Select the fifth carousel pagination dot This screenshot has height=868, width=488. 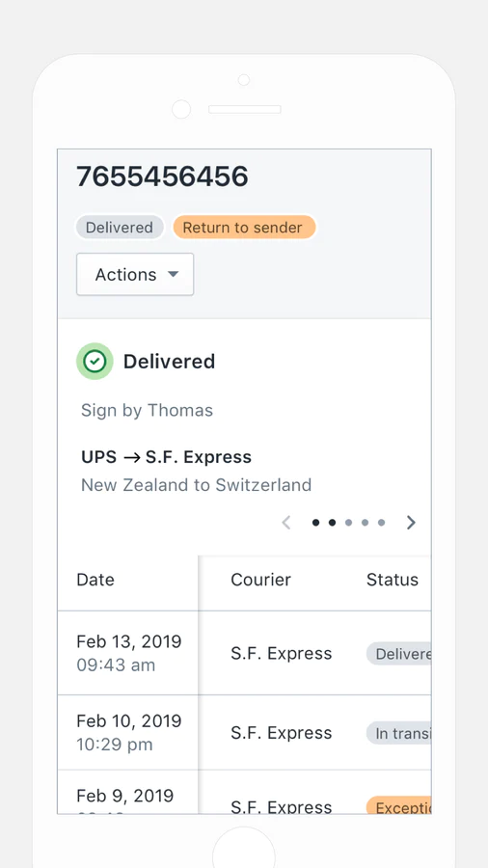(x=381, y=523)
